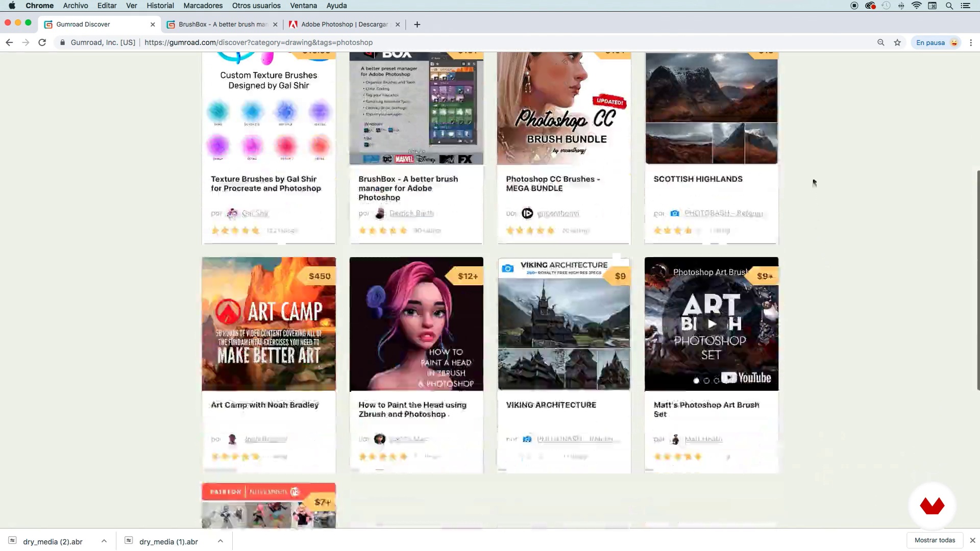Go forward to next page
Viewport: 980px width, 551px height.
click(x=26, y=42)
